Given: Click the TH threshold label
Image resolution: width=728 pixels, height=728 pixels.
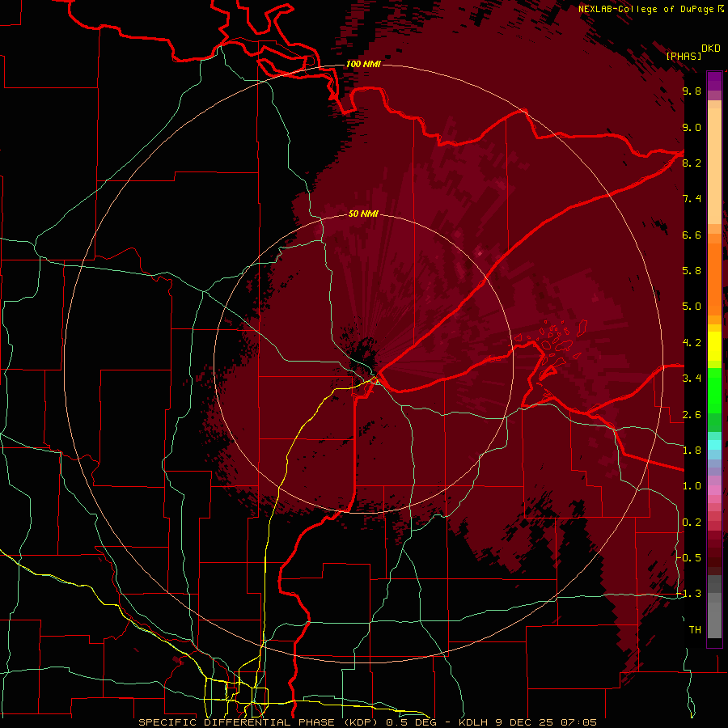Looking at the screenshot, I should (x=695, y=630).
